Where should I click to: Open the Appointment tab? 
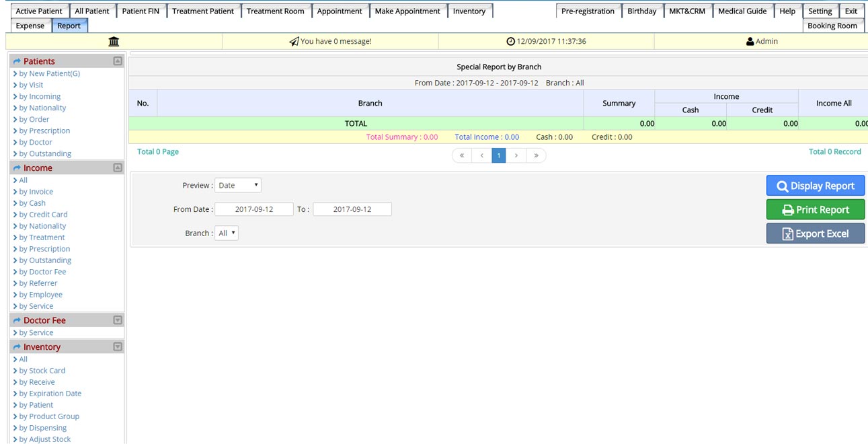click(x=340, y=11)
